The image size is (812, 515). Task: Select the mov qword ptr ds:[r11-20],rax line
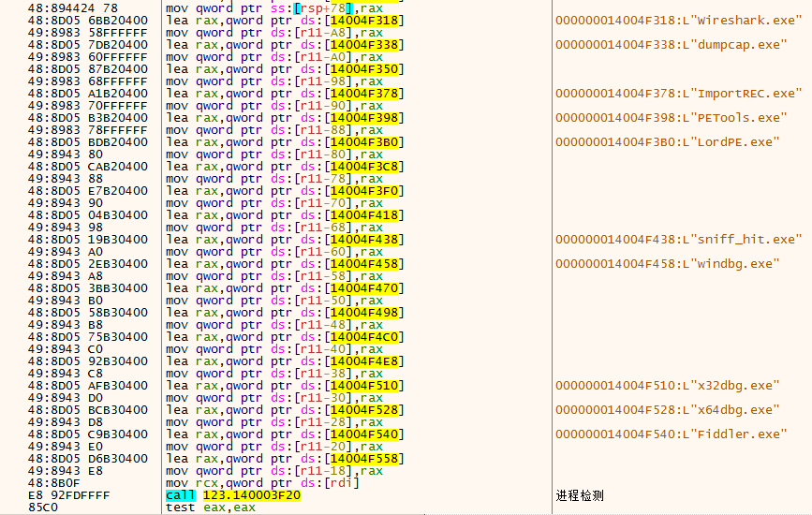click(x=274, y=447)
